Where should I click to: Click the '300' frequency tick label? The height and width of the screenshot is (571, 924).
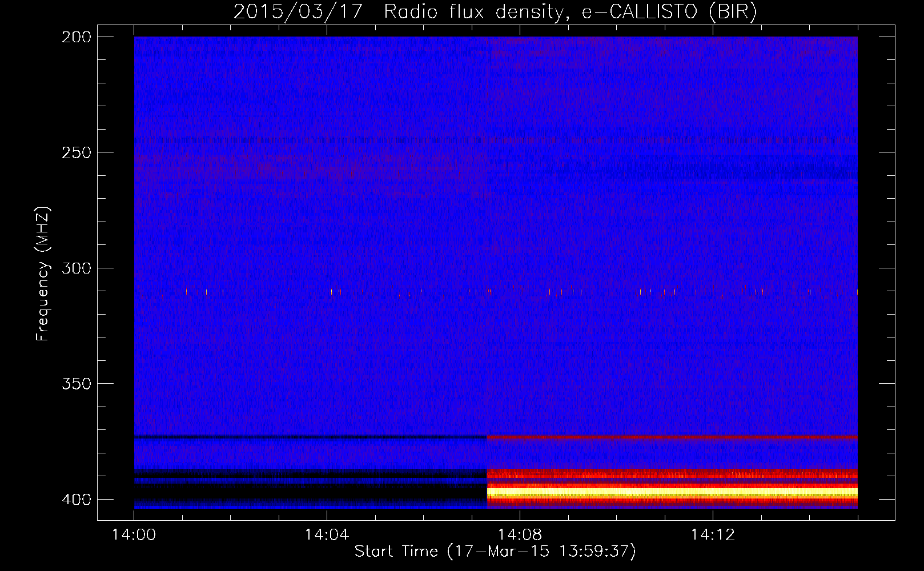tap(77, 268)
